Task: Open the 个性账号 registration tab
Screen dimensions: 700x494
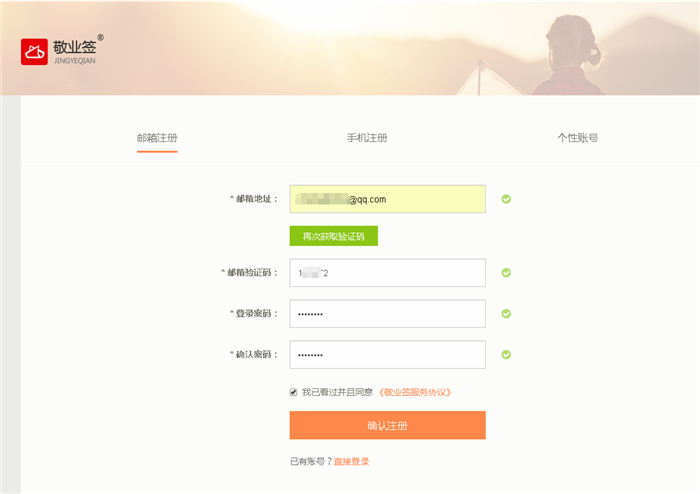Action: pyautogui.click(x=577, y=137)
